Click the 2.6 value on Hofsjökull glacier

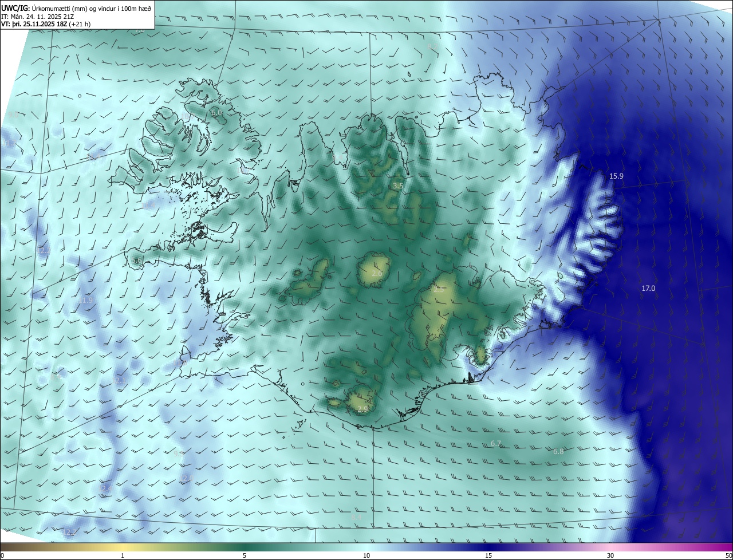click(377, 274)
